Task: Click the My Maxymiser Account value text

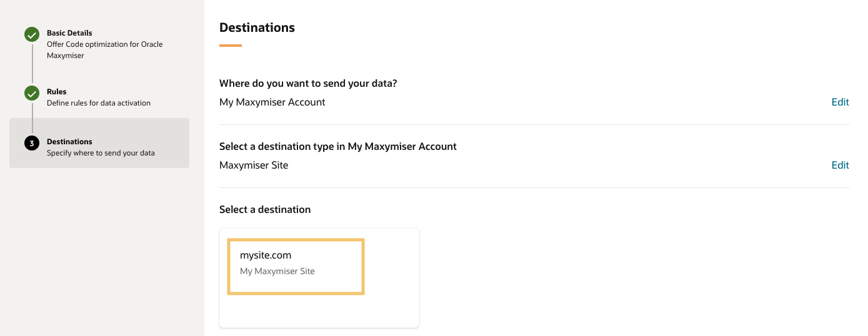Action: coord(272,102)
